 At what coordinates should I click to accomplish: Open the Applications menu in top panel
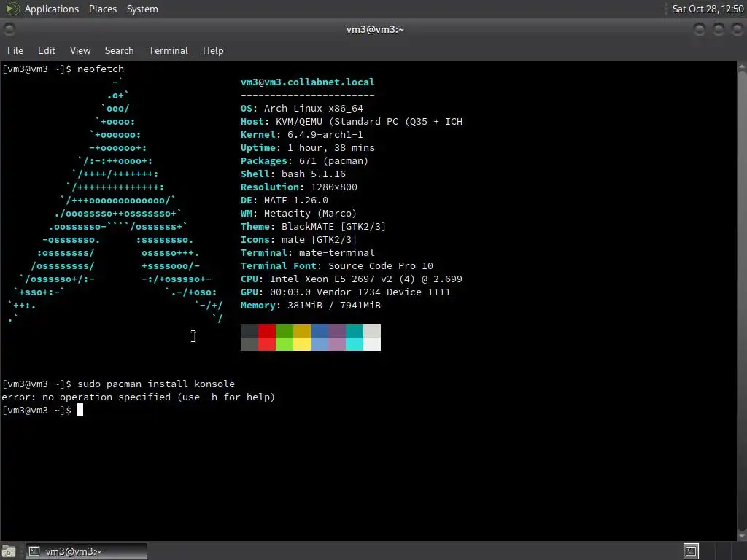[52, 9]
